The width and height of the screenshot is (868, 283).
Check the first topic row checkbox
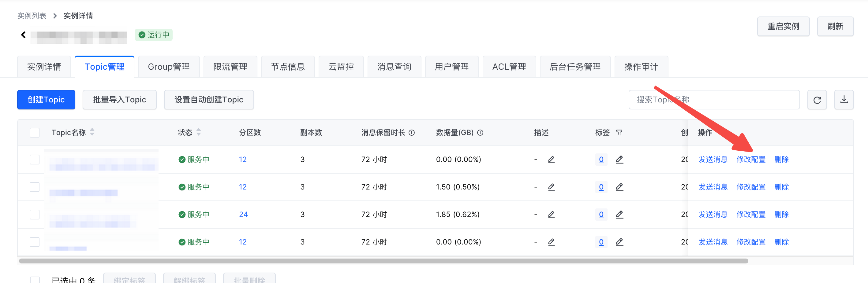click(34, 160)
